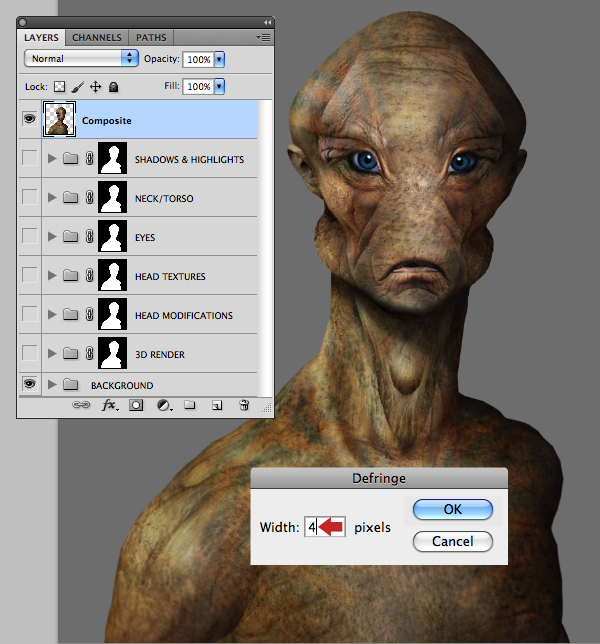Expand the HEAD MODIFICATIONS group triangle
The width and height of the screenshot is (600, 644).
pyautogui.click(x=52, y=314)
